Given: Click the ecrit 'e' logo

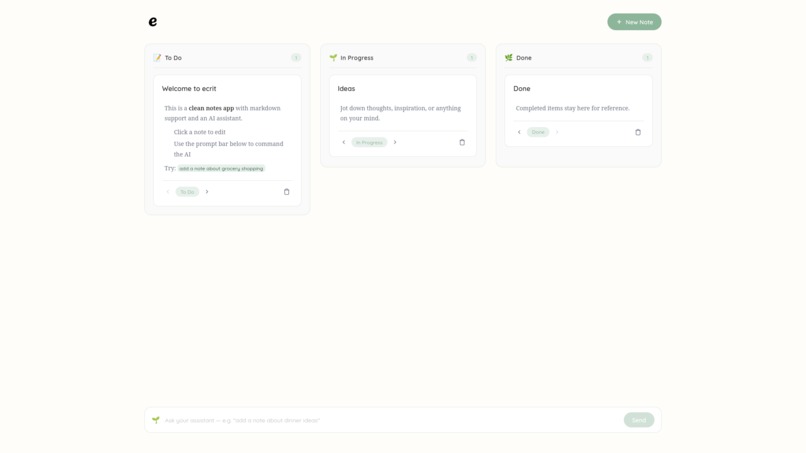Looking at the screenshot, I should pos(153,22).
